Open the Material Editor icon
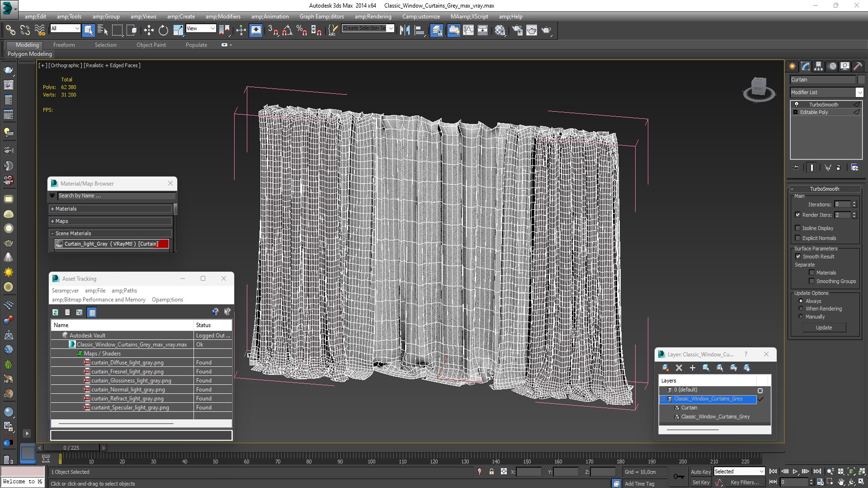The image size is (868, 488). point(500,30)
